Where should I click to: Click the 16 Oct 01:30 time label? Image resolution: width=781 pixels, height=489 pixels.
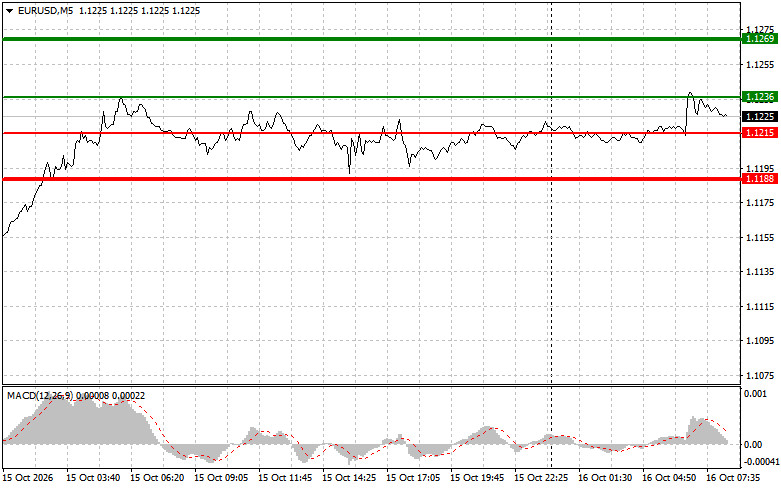[605, 478]
